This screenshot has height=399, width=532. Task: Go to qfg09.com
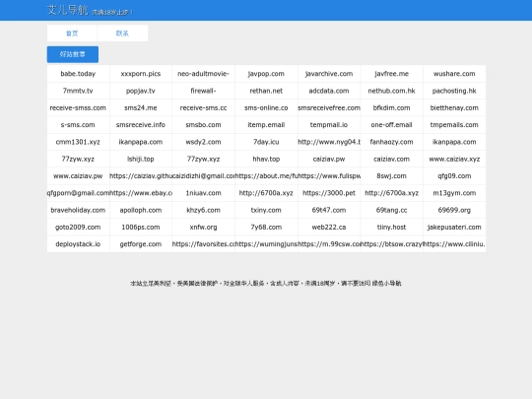click(x=454, y=175)
